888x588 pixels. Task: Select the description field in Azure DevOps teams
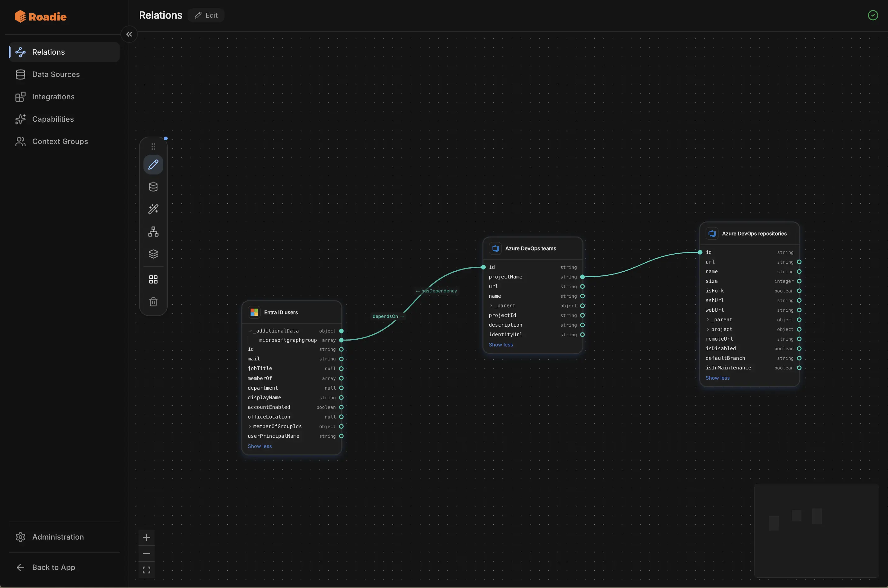click(533, 325)
